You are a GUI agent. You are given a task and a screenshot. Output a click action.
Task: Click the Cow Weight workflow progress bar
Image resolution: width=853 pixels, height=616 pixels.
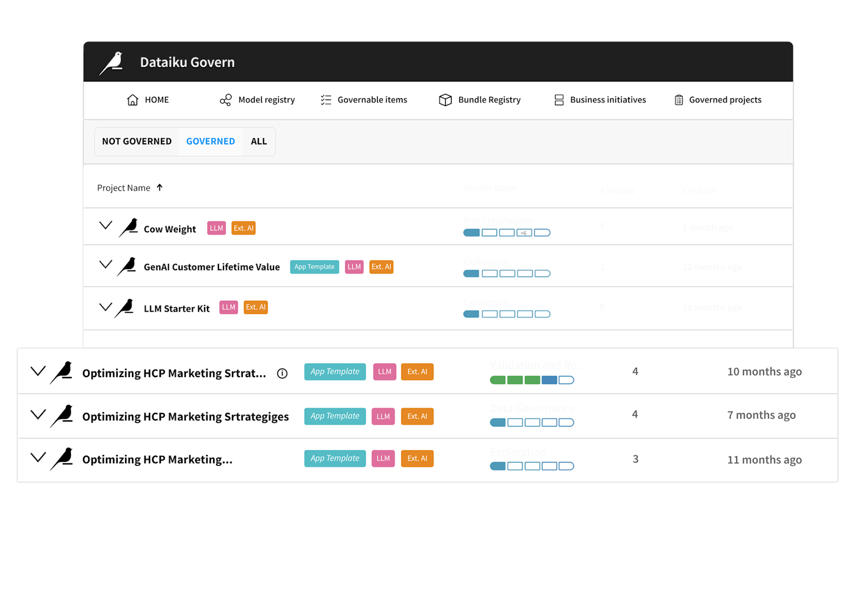click(507, 233)
